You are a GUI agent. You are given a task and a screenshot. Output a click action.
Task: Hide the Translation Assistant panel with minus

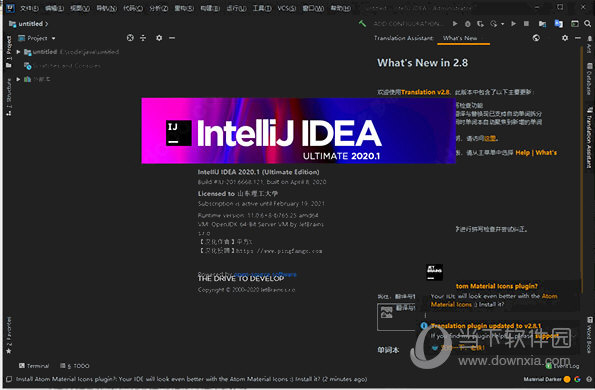[x=578, y=38]
